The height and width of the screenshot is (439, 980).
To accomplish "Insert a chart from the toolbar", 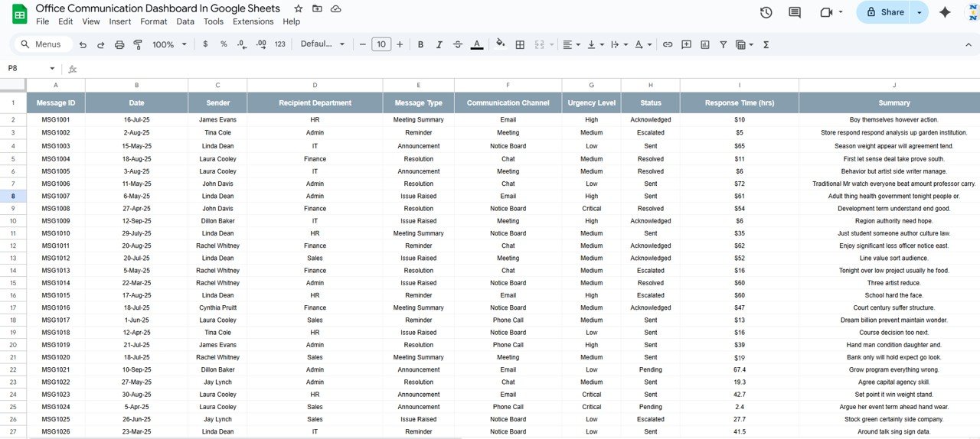I will pos(704,44).
